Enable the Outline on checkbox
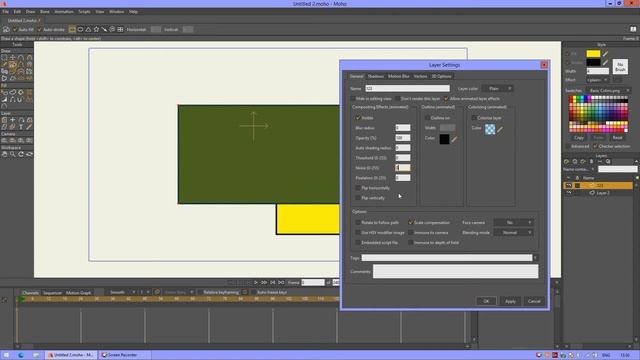The width and height of the screenshot is (640, 360). click(427, 118)
